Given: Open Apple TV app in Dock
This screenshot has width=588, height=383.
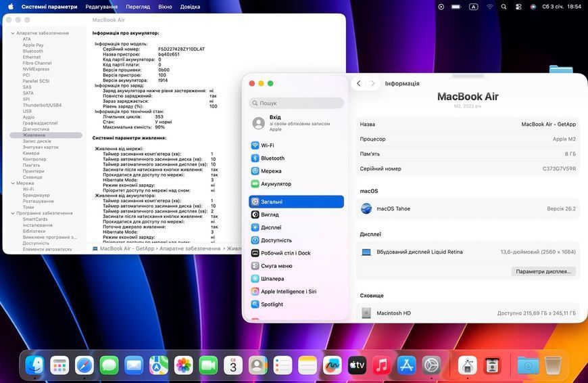Looking at the screenshot, I should (357, 365).
